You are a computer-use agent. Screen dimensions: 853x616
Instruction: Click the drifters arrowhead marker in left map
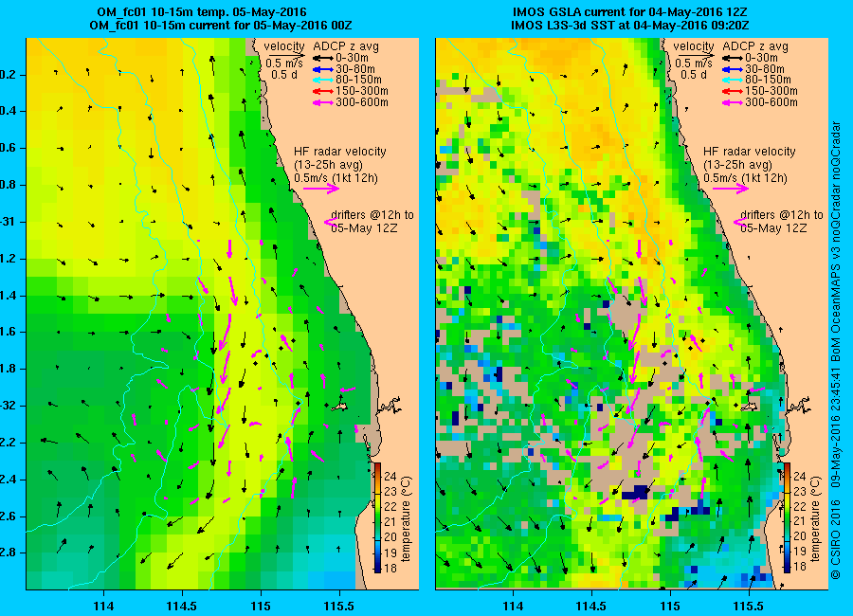pyautogui.click(x=330, y=222)
